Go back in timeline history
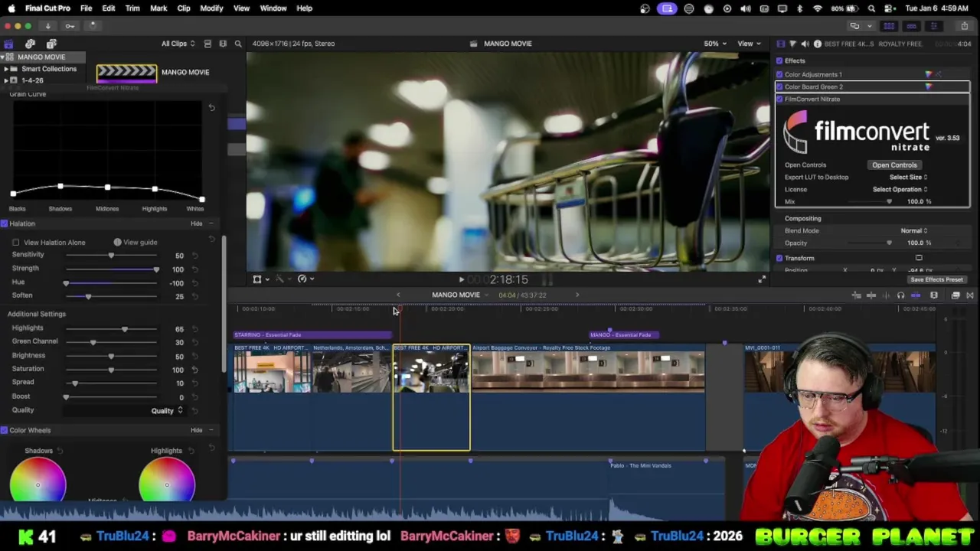The width and height of the screenshot is (980, 551). coord(397,295)
